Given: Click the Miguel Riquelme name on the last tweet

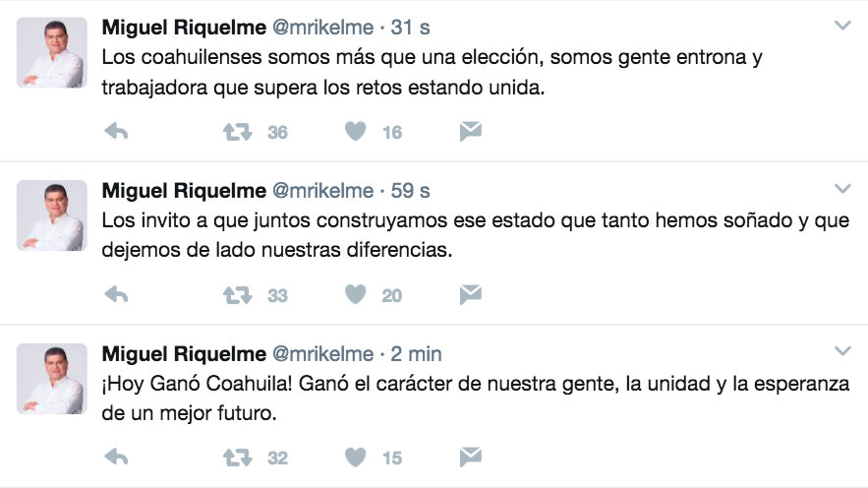Looking at the screenshot, I should [184, 353].
